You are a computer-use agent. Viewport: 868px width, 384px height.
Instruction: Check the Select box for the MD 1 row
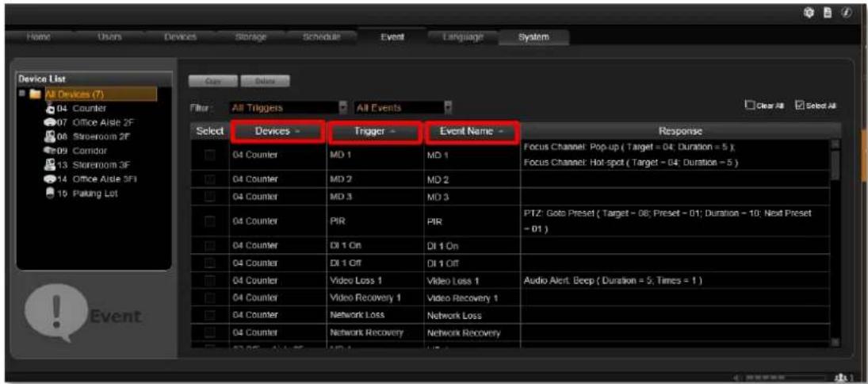click(x=210, y=156)
